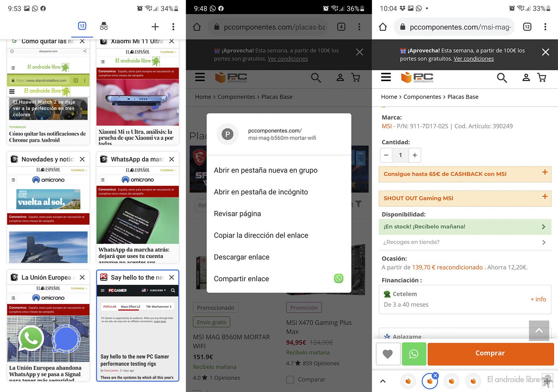
Task: Decrease quantity with minus button
Action: pyautogui.click(x=386, y=155)
